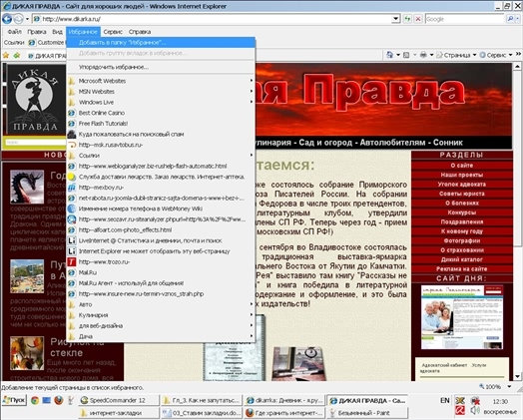Image resolution: width=523 pixels, height=420 pixels.
Task: Switch to Безымянный - Paint taskbar button
Action: pos(367,413)
